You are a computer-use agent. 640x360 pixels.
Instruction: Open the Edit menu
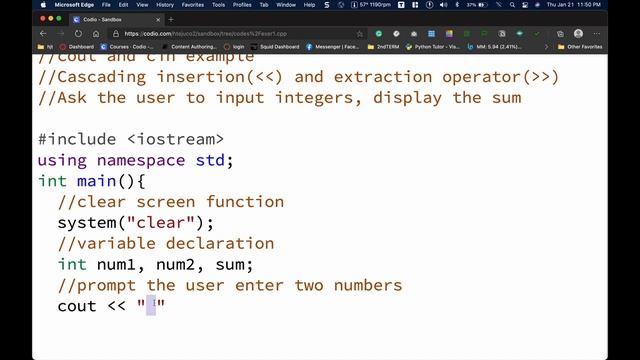[x=123, y=5]
